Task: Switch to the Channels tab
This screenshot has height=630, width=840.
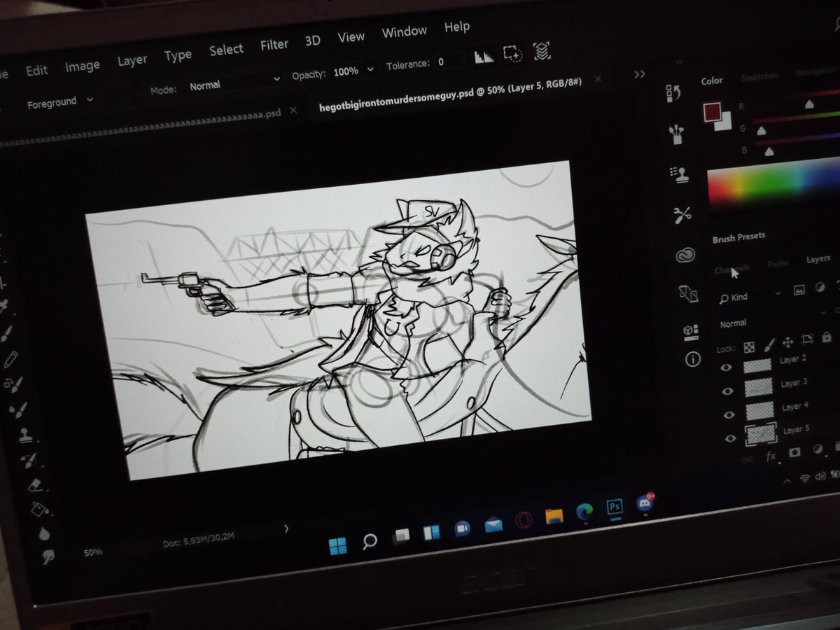Action: 732,269
